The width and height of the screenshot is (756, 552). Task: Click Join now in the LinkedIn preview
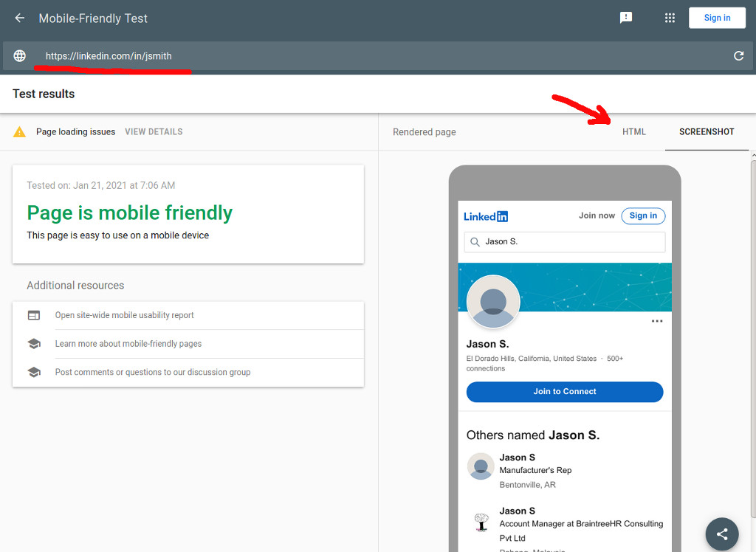click(597, 215)
